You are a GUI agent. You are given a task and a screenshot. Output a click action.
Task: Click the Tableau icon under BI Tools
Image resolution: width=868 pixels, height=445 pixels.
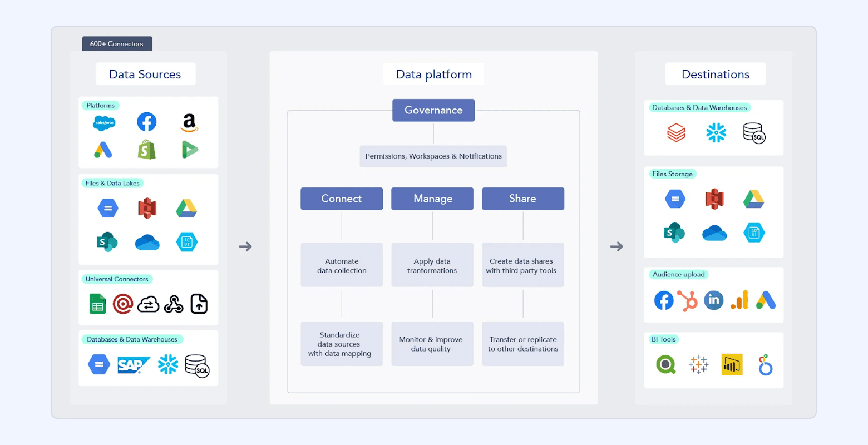[698, 364]
